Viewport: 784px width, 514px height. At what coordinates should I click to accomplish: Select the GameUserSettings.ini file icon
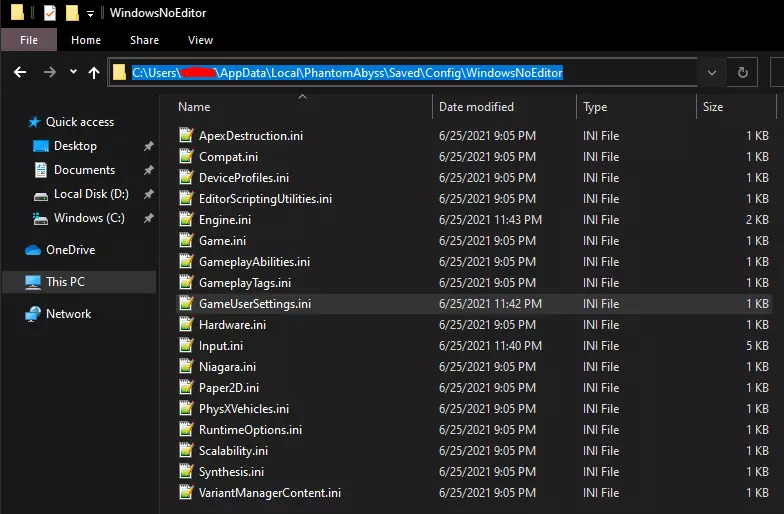tap(186, 304)
